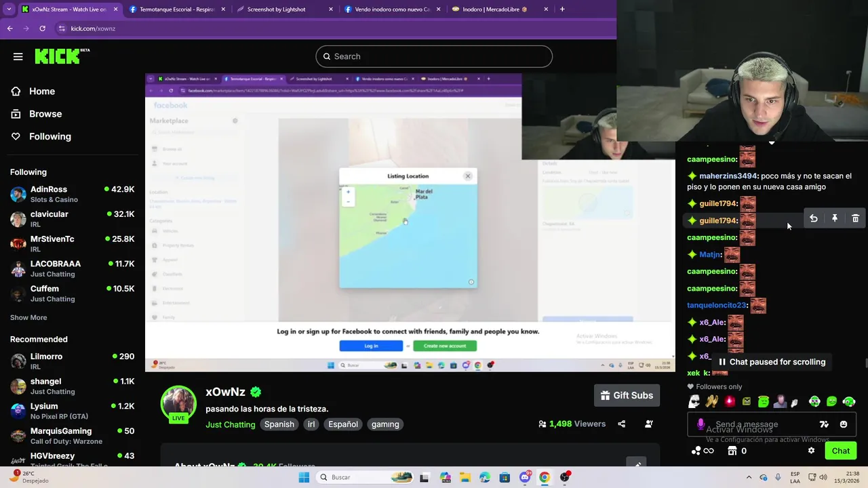
Task: Select the irl tag
Action: (311, 424)
